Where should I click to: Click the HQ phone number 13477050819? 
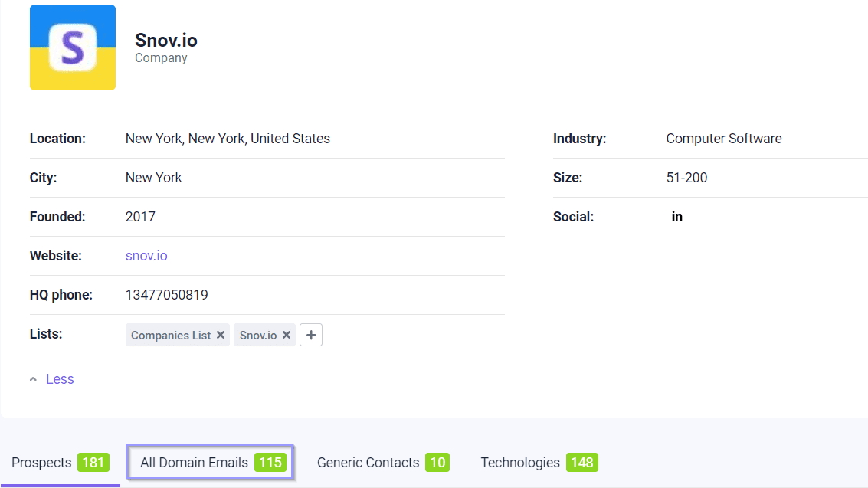pos(166,295)
